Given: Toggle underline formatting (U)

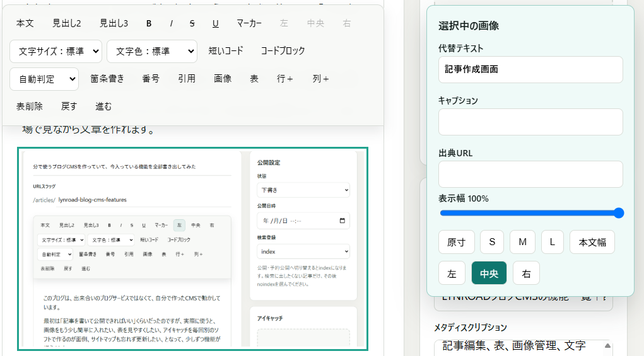Looking at the screenshot, I should click(x=215, y=23).
